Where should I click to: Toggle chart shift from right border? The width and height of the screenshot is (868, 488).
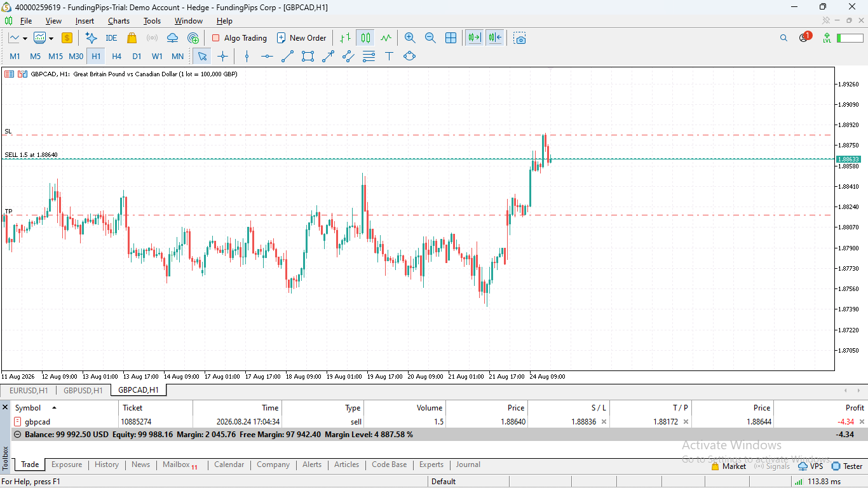pyautogui.click(x=495, y=38)
